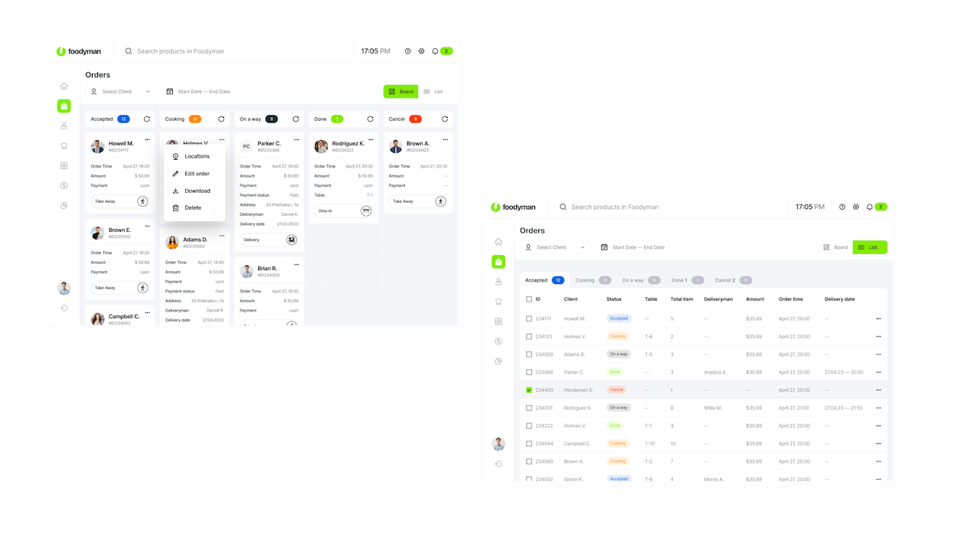980x551 pixels.
Task: Open more options on Howell M. card
Action: (x=147, y=139)
